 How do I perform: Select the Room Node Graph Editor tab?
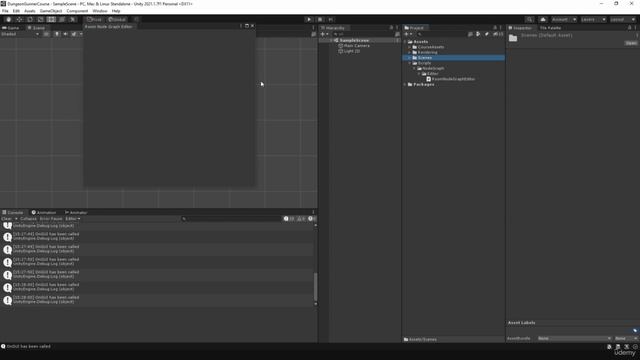(109, 27)
